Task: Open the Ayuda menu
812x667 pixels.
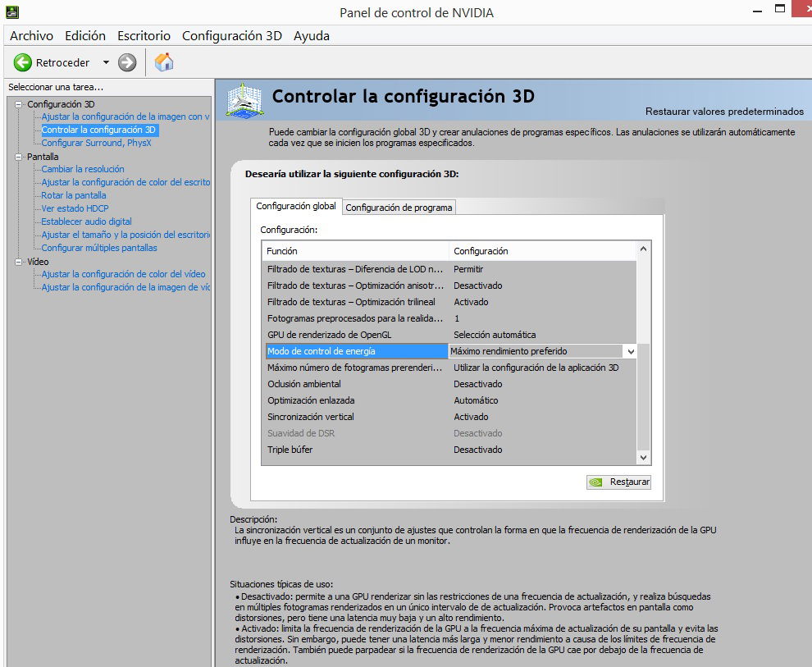Action: point(312,36)
